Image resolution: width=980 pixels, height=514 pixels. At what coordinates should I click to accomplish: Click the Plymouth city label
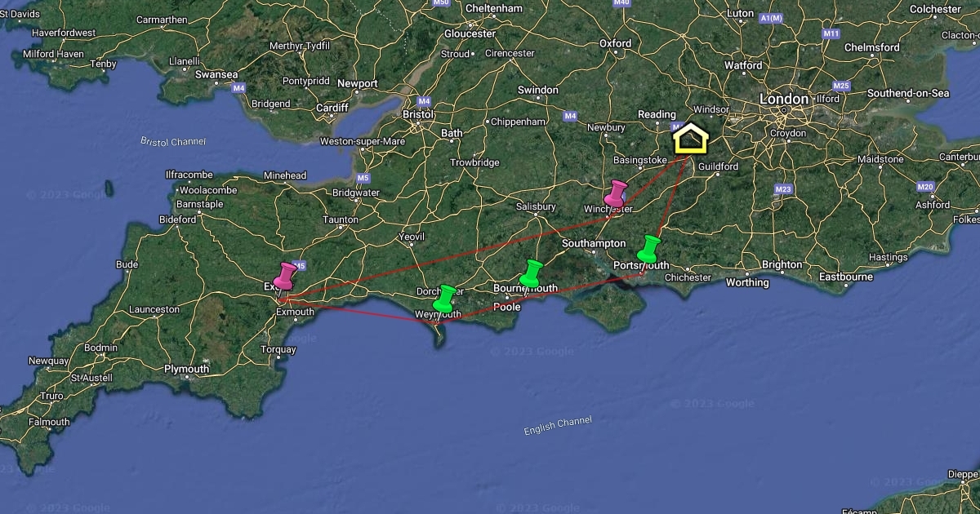(x=187, y=369)
